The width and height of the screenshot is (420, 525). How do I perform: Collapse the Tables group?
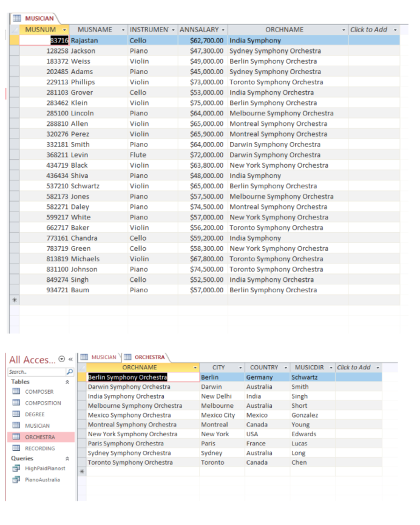pos(67,382)
